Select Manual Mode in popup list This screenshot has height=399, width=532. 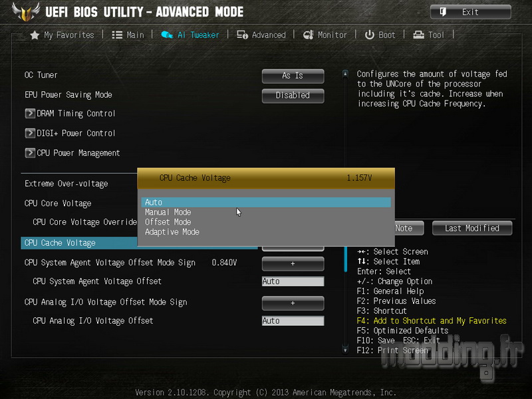(168, 212)
